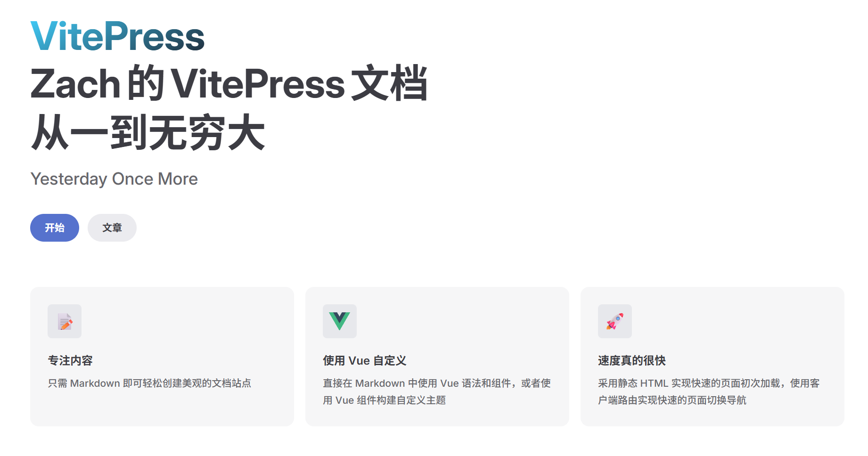Select the 速度真的很快 feature title

click(632, 360)
